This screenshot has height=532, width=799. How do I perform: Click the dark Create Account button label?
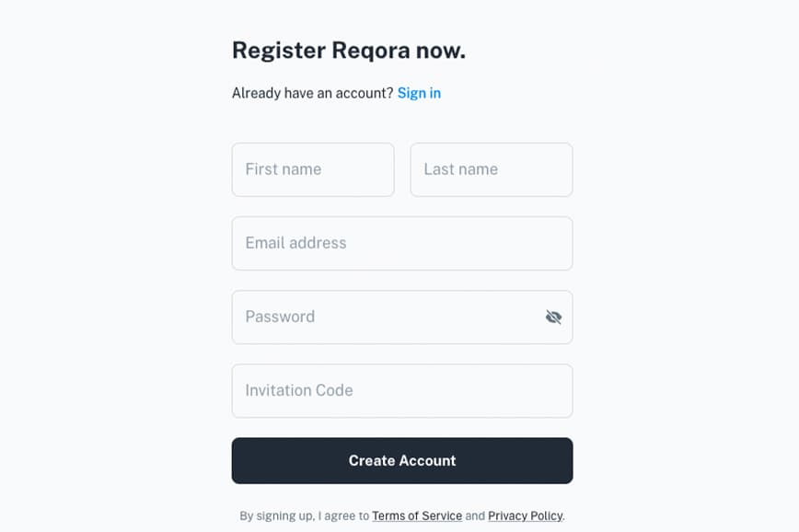(x=402, y=460)
